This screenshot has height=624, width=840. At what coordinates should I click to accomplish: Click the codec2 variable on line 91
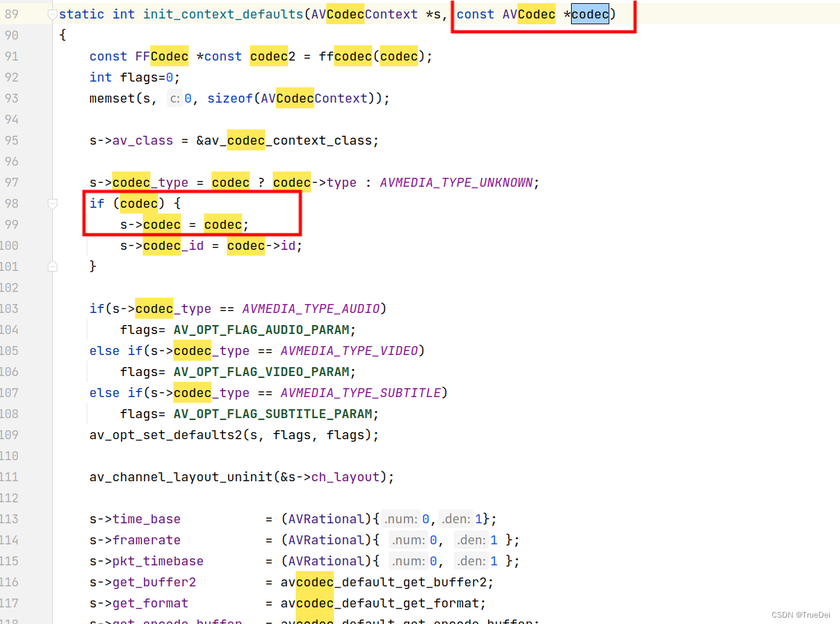tap(273, 56)
